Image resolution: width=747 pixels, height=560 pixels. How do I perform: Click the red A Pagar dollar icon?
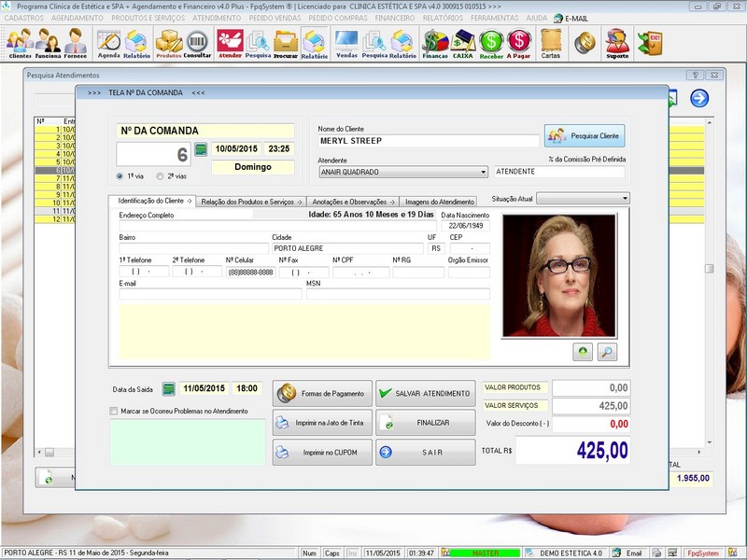point(519,43)
